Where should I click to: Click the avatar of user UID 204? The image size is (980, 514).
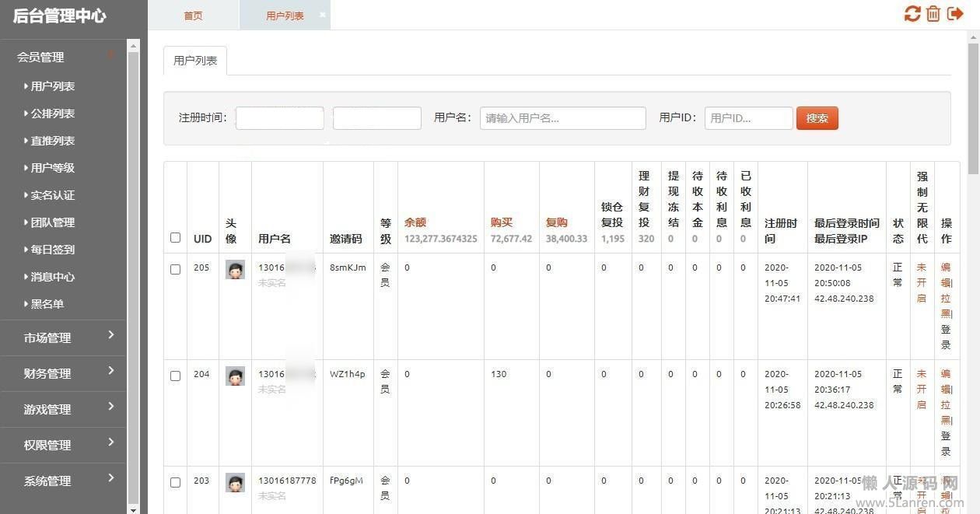235,376
